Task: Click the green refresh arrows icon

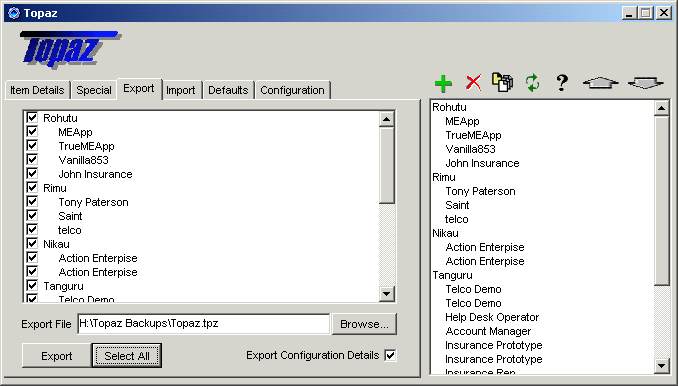Action: 532,83
